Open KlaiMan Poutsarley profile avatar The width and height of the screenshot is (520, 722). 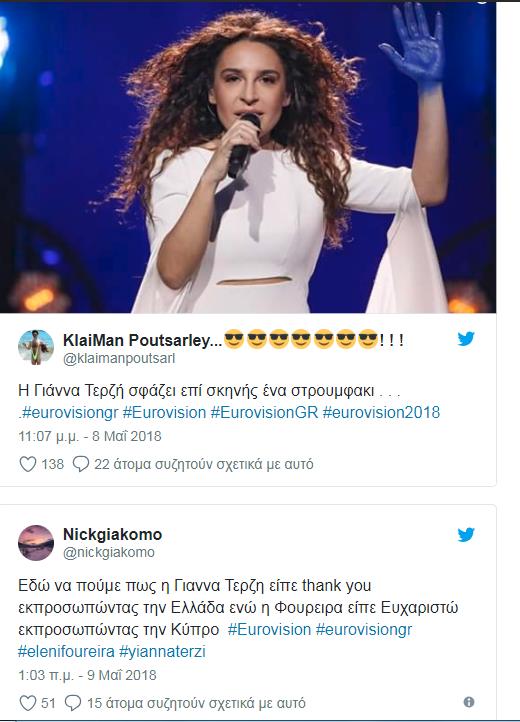(36, 347)
